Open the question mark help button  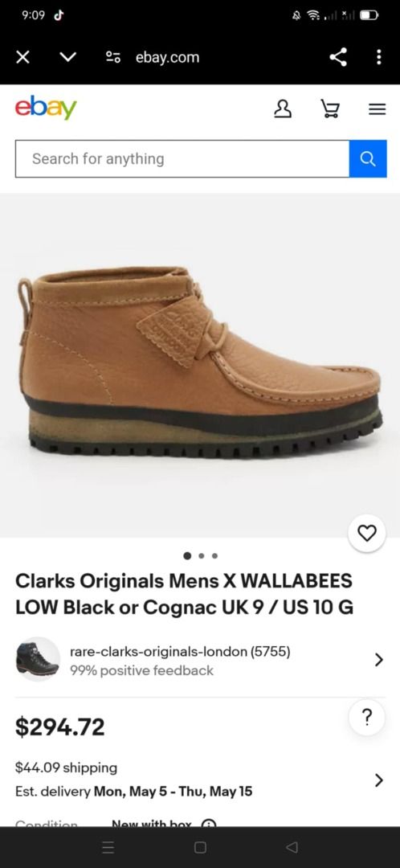[367, 717]
